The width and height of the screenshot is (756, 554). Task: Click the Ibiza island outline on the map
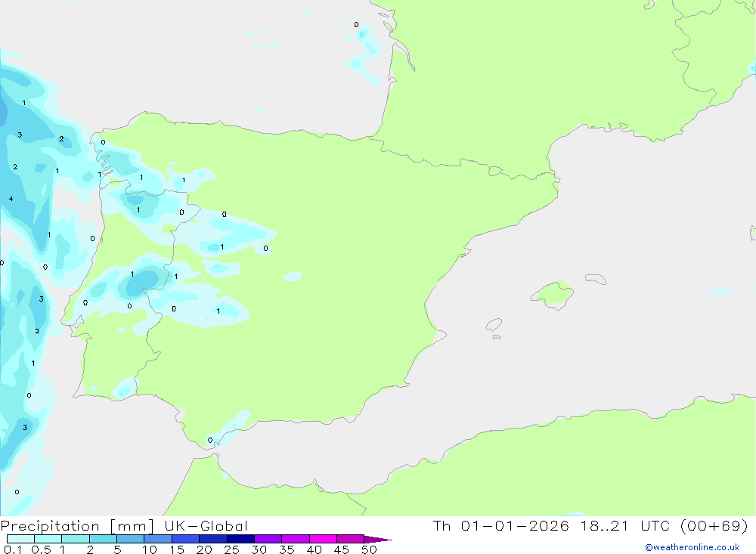tap(494, 325)
